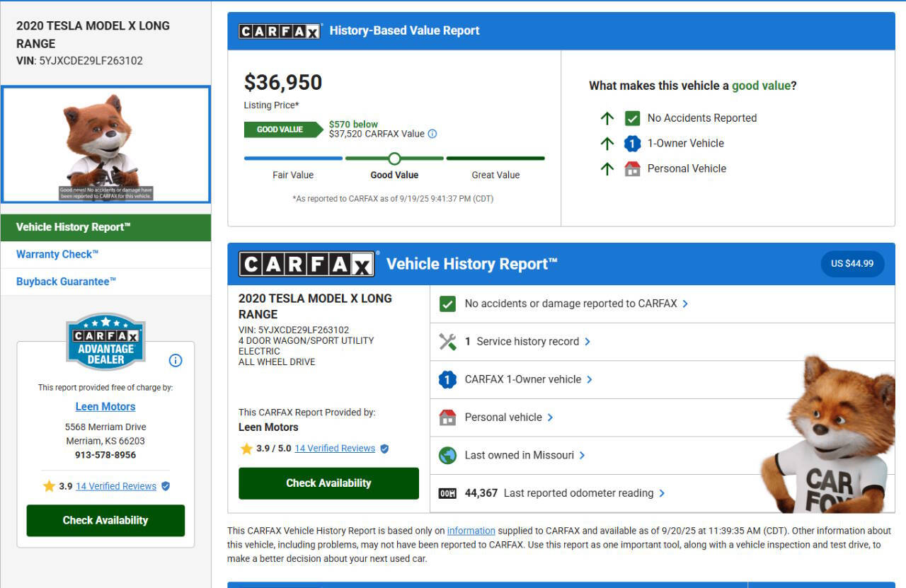This screenshot has height=588, width=906.
Task: Click the star rating icon in the sidebar
Action: coord(49,486)
